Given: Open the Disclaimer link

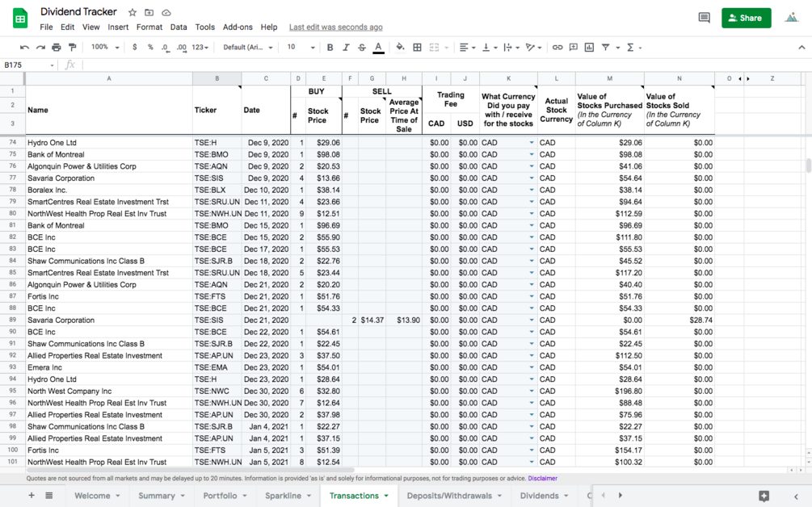Looking at the screenshot, I should pyautogui.click(x=543, y=479).
